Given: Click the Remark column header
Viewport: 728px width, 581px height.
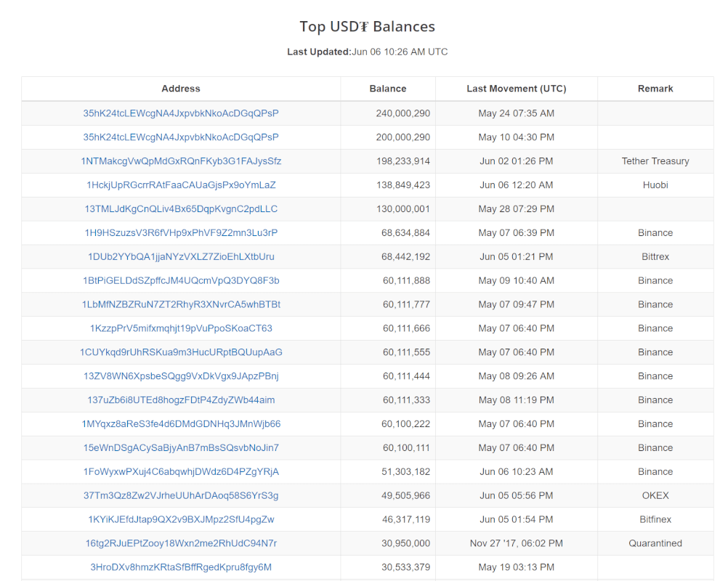Looking at the screenshot, I should point(655,89).
